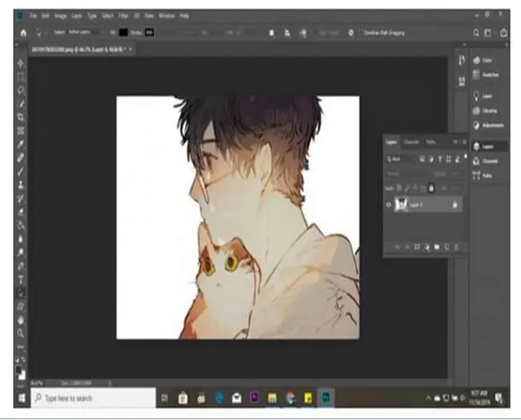Select the Frame tool
The width and height of the screenshot is (521, 420).
click(x=21, y=131)
